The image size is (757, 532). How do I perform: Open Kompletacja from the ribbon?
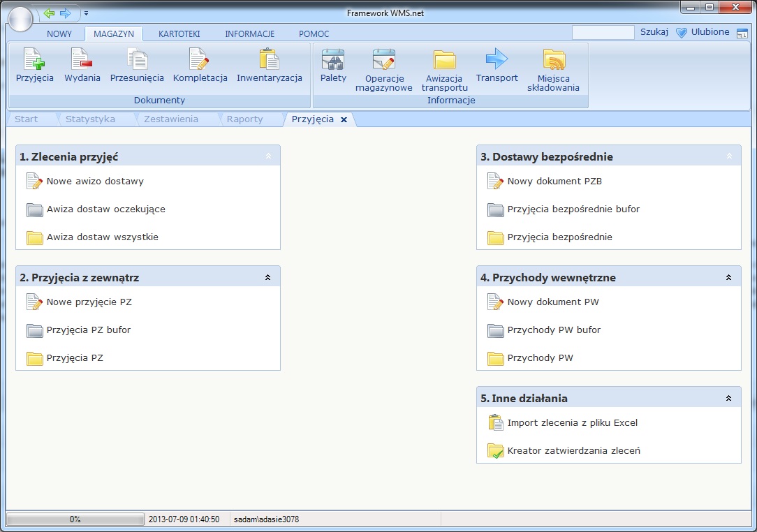click(x=200, y=61)
